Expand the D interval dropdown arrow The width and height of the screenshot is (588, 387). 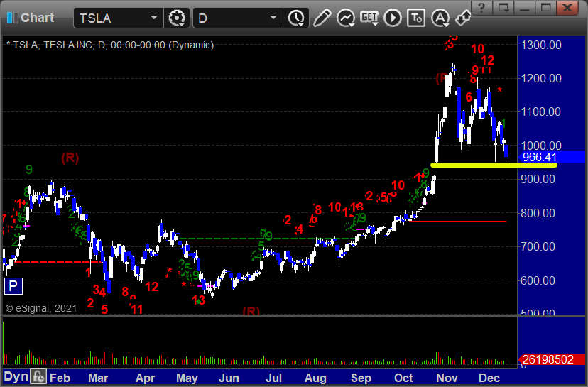click(273, 18)
